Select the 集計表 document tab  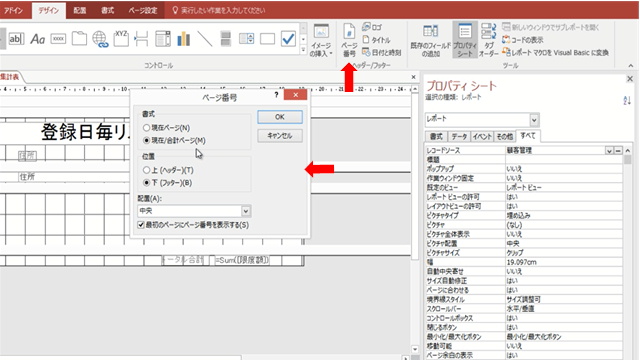(x=9, y=77)
